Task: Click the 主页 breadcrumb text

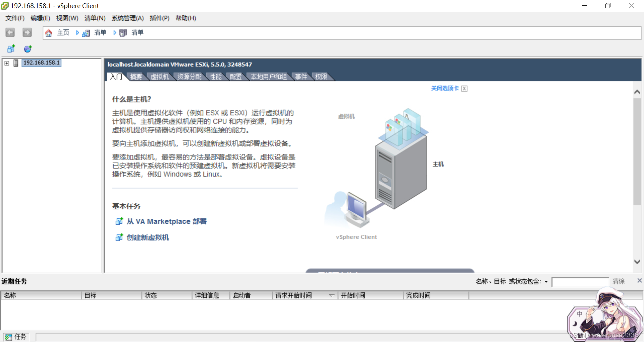Action: [63, 32]
